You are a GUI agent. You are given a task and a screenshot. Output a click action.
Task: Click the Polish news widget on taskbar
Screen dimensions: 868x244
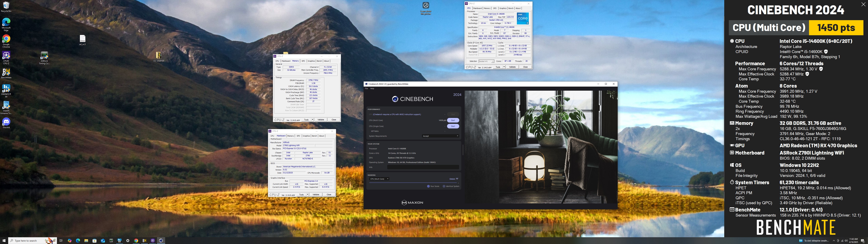pyautogui.click(x=814, y=241)
